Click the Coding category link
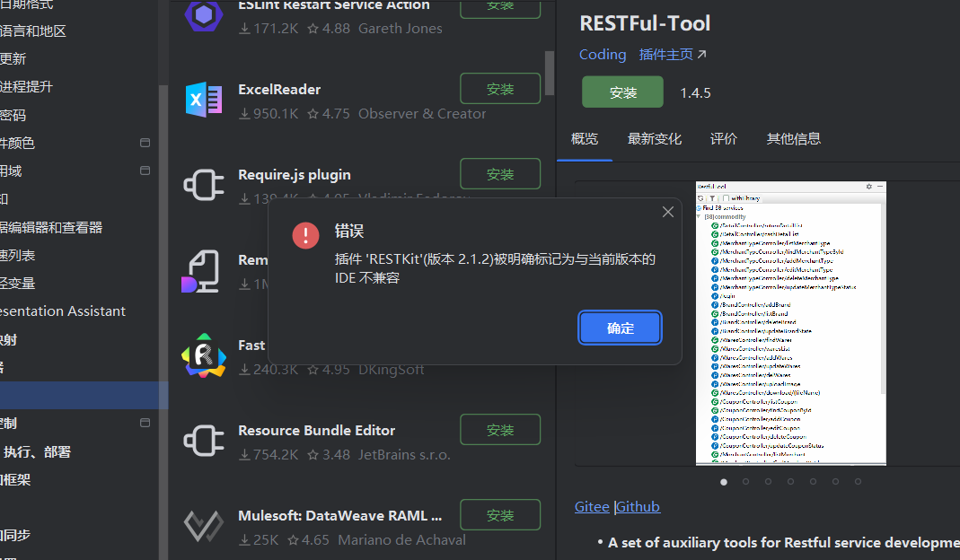This screenshot has height=560, width=960. coord(603,55)
